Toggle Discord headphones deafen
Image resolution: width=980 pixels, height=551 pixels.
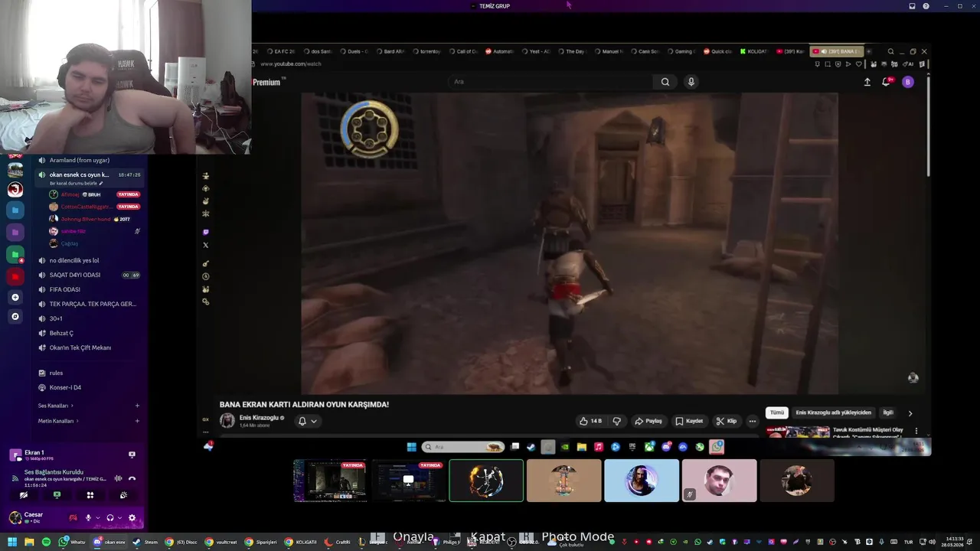tap(110, 518)
